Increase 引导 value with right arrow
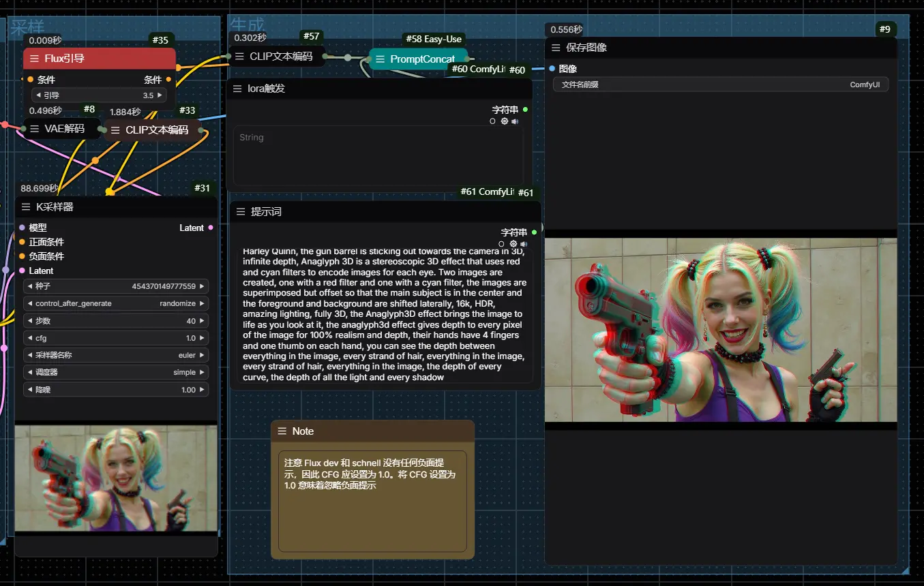This screenshot has width=924, height=586. (160, 95)
